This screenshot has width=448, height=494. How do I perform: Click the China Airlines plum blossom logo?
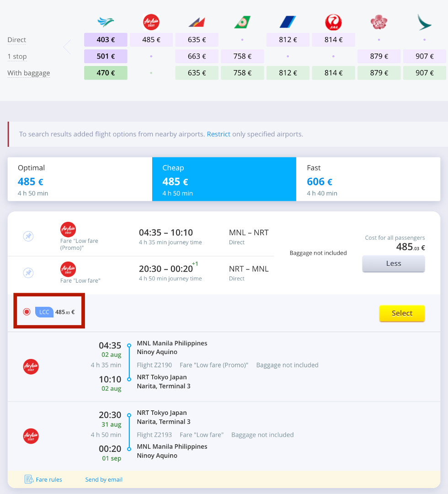coord(379,22)
